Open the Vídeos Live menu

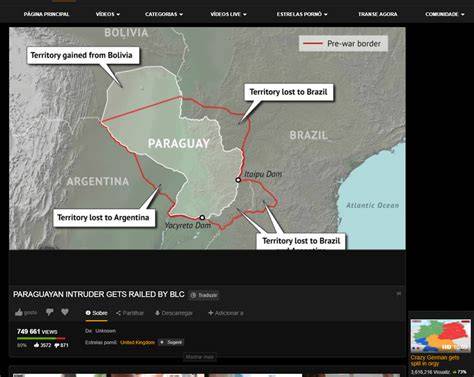pyautogui.click(x=228, y=14)
